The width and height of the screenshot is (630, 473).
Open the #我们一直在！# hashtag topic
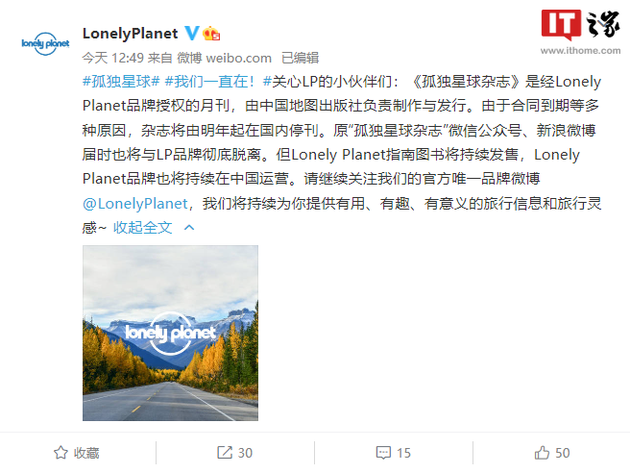pos(209,82)
